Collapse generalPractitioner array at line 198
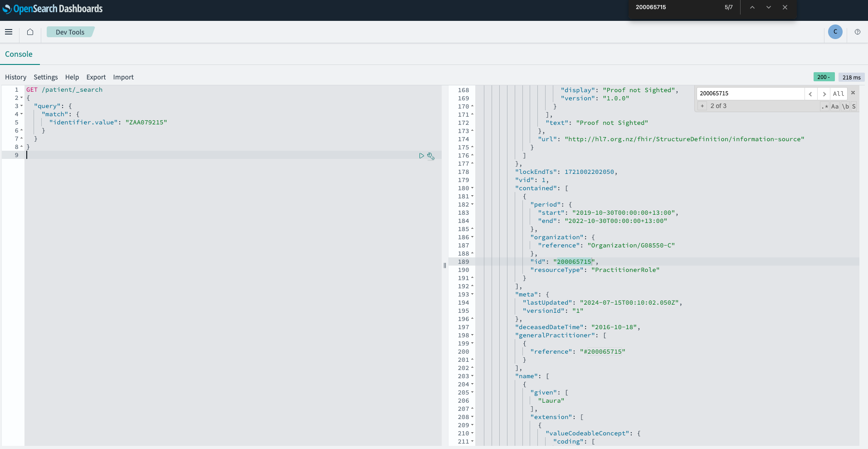 coord(472,336)
